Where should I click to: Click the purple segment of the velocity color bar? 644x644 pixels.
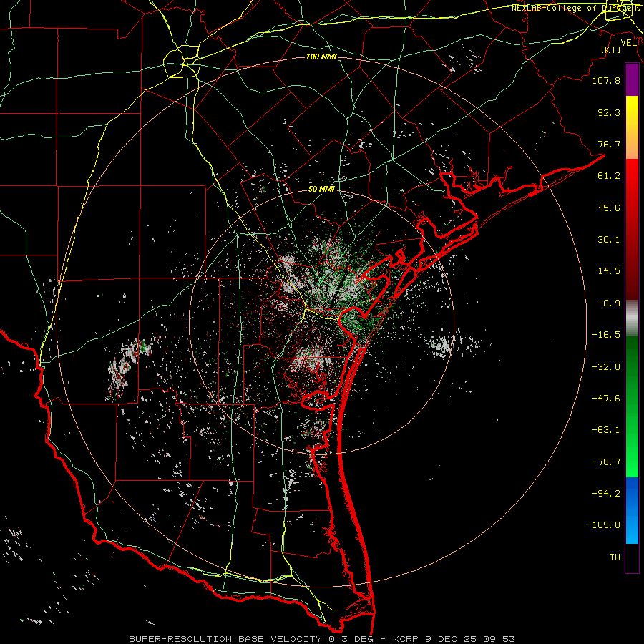[632, 79]
